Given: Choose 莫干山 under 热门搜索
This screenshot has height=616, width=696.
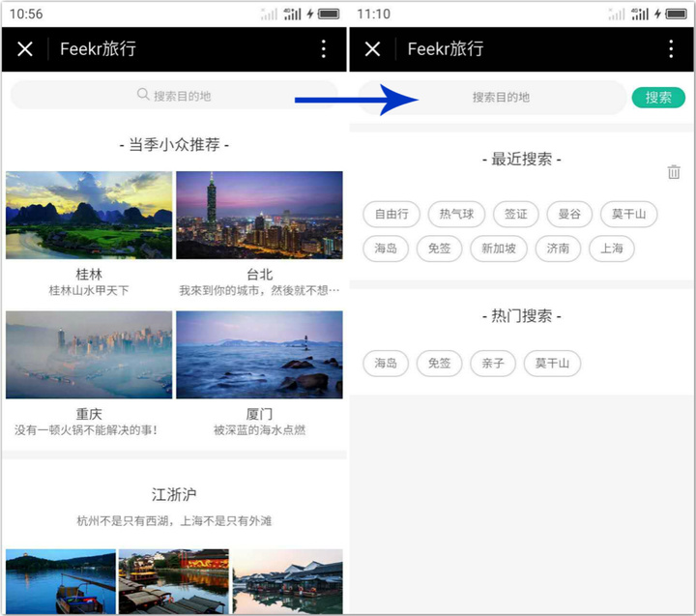Looking at the screenshot, I should [552, 364].
